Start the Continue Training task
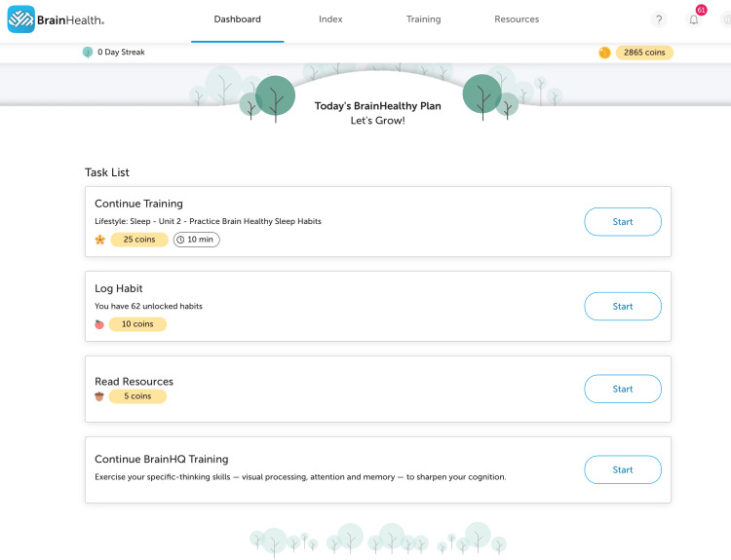This screenshot has height=560, width=731. coord(623,222)
